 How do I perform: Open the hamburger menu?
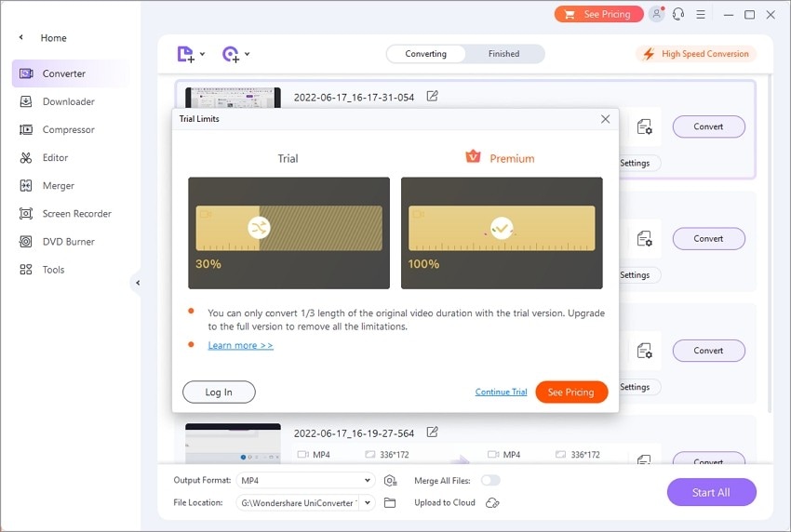[701, 15]
